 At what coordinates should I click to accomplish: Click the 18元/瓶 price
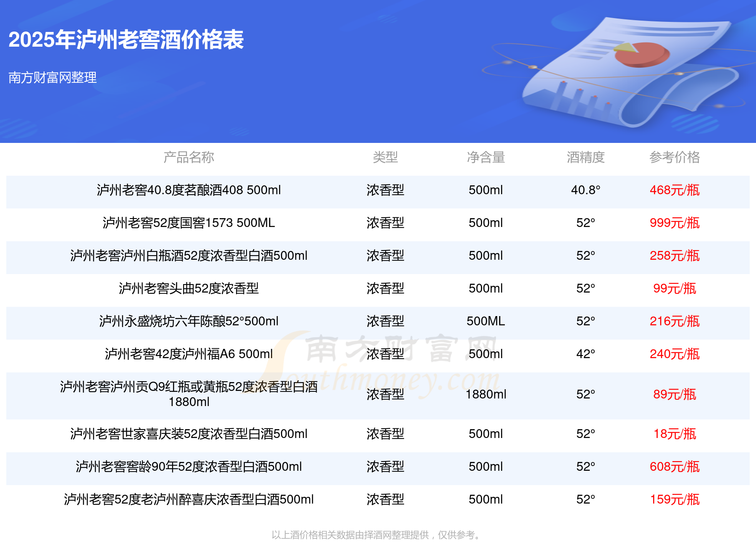pos(675,434)
